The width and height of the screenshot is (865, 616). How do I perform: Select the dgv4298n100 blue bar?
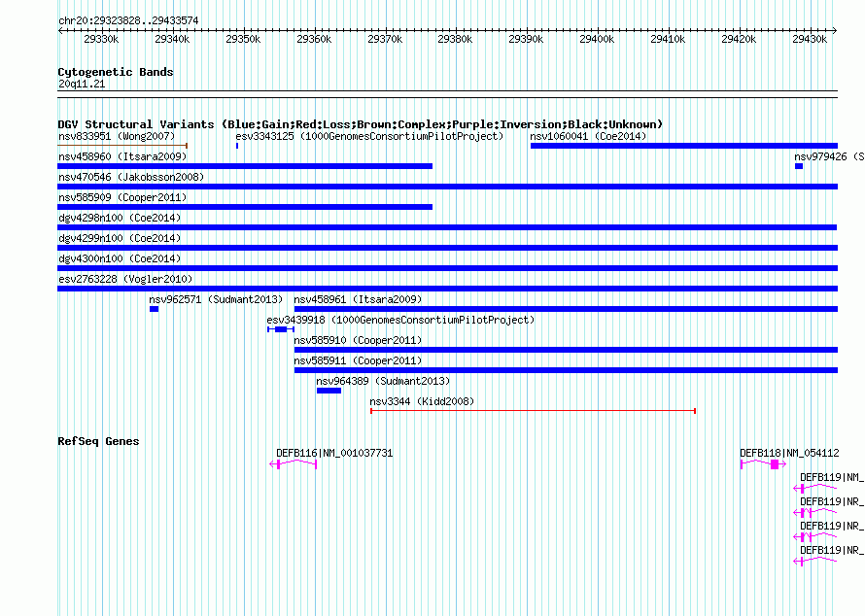pyautogui.click(x=447, y=227)
